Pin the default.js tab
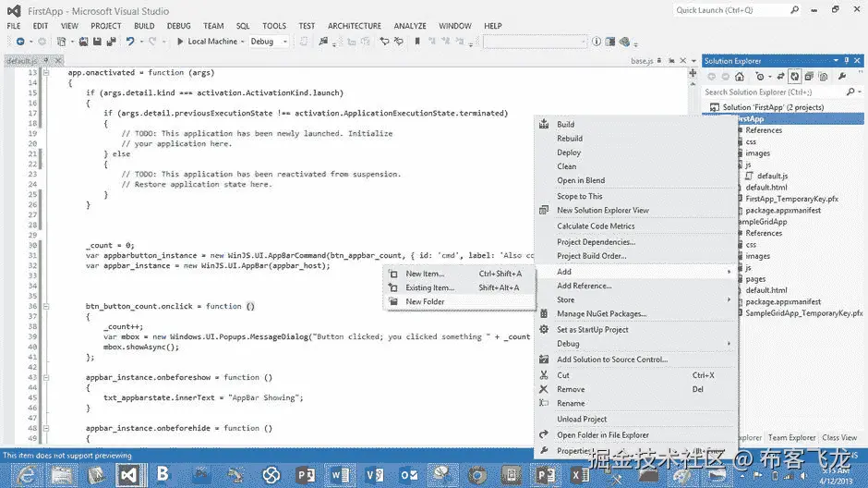868x488 pixels. click(x=46, y=60)
